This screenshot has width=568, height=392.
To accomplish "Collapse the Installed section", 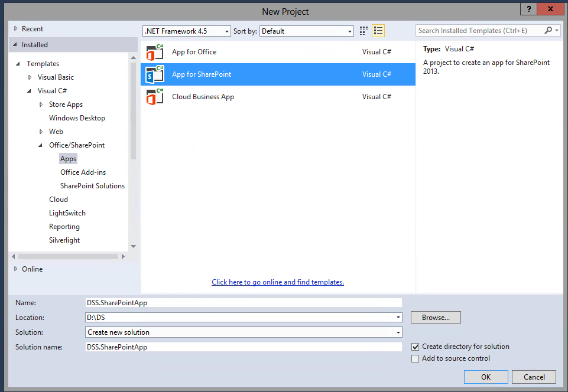I will 15,44.
